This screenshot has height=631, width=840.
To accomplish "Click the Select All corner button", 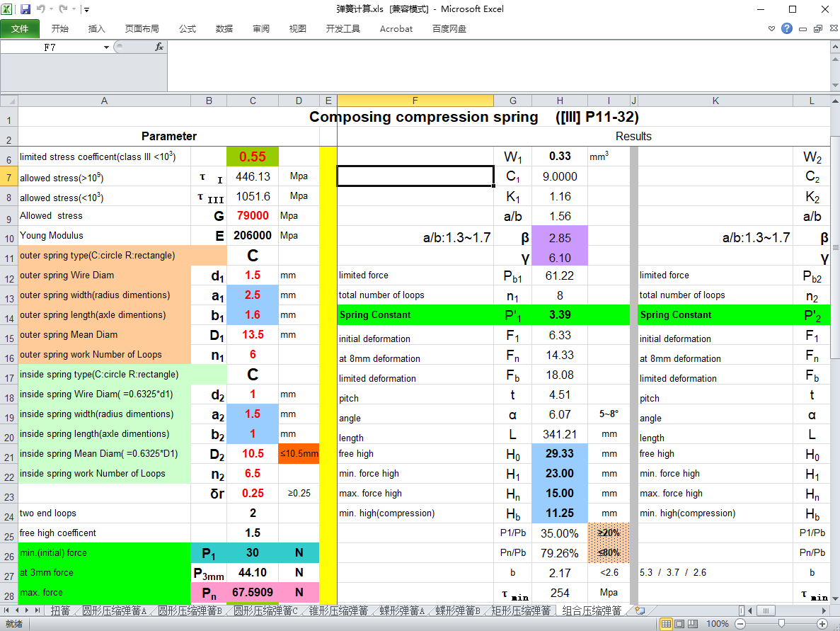I will point(9,101).
